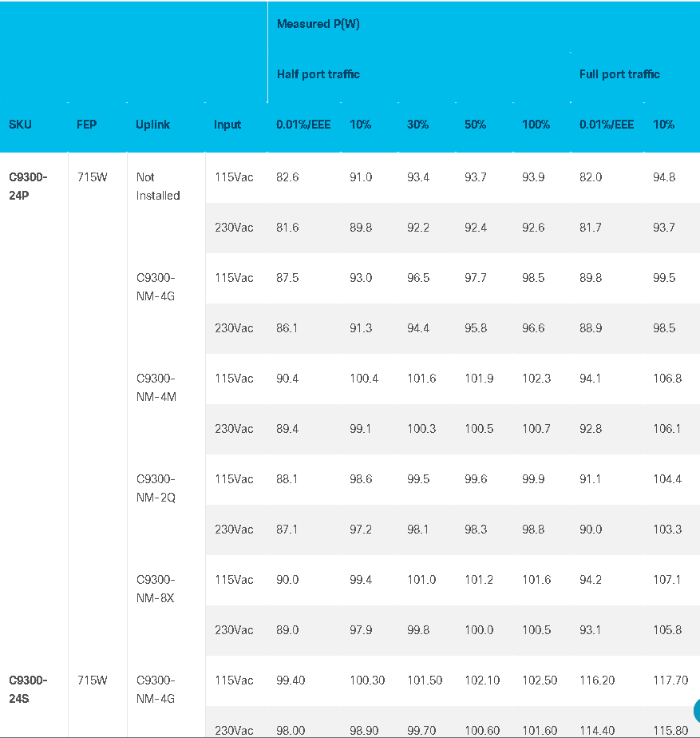The width and height of the screenshot is (700, 738).
Task: Click the cell reading "87.1"
Action: [287, 530]
